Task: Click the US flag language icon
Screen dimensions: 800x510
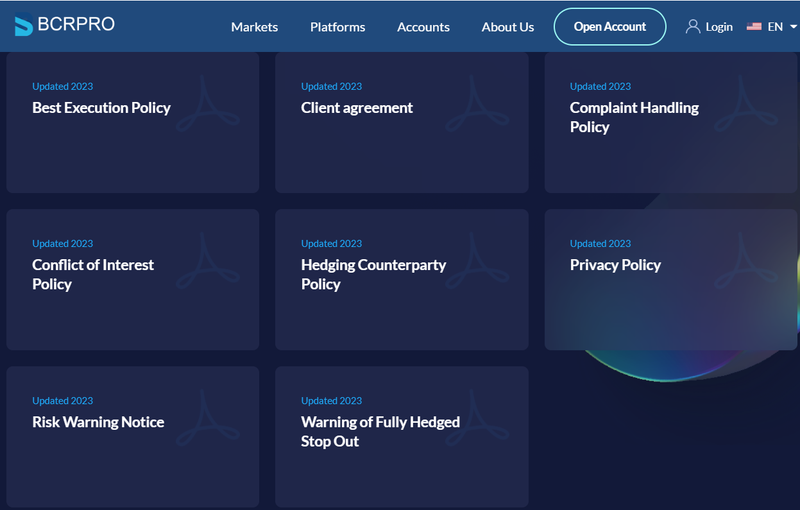Action: (x=754, y=27)
